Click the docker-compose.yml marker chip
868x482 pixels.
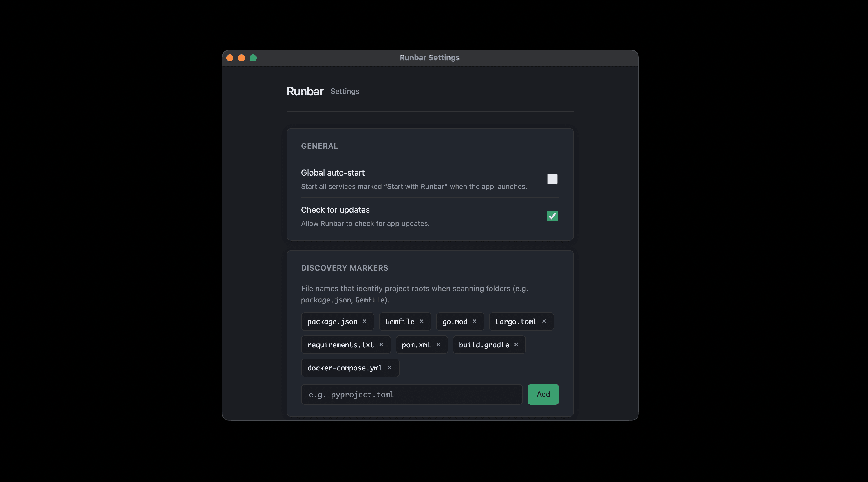point(344,368)
